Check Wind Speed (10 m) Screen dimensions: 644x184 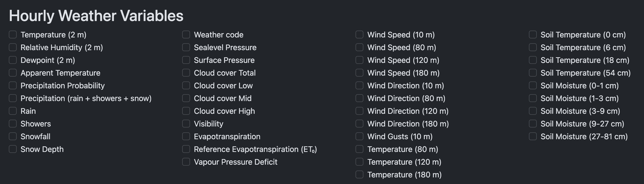point(359,35)
